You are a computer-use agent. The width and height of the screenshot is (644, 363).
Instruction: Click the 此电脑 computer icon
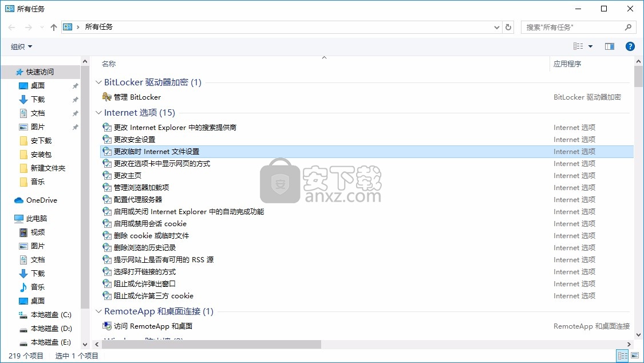pos(19,219)
